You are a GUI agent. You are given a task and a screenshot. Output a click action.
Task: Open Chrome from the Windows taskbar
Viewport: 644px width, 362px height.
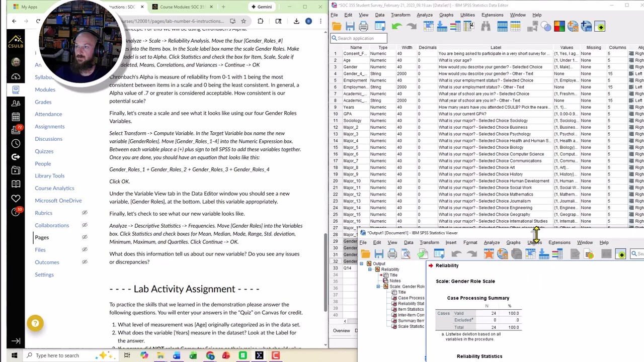[x=210, y=355]
